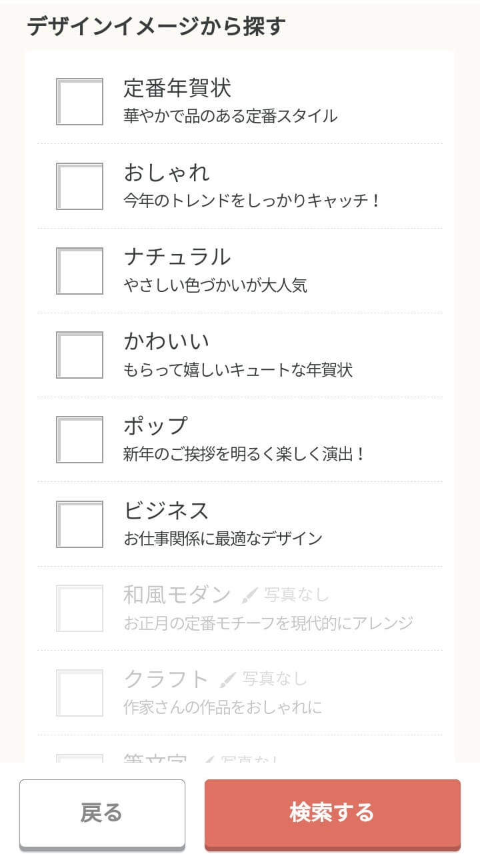Click the 定番年賀状 label text
The image size is (480, 868).
coord(177,88)
